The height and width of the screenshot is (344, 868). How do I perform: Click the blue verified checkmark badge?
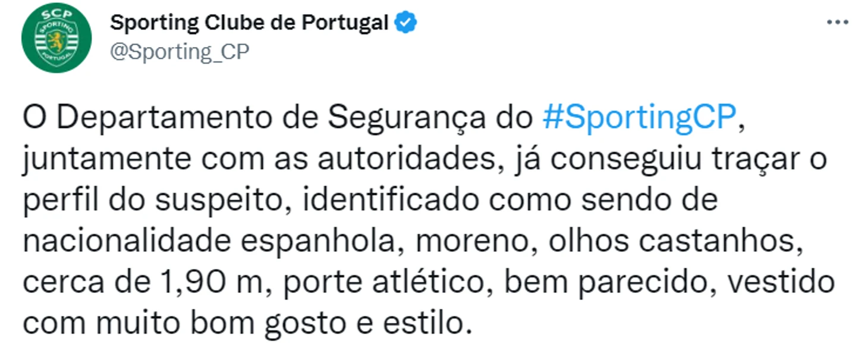pos(407,23)
